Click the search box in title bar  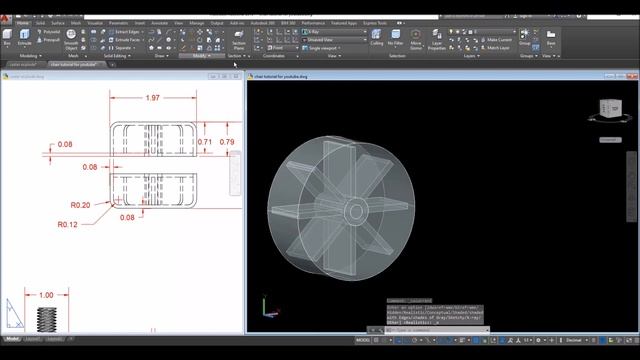[473, 16]
